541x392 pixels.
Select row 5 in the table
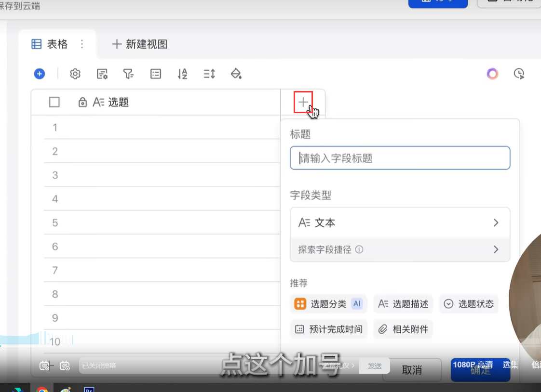[x=156, y=222]
